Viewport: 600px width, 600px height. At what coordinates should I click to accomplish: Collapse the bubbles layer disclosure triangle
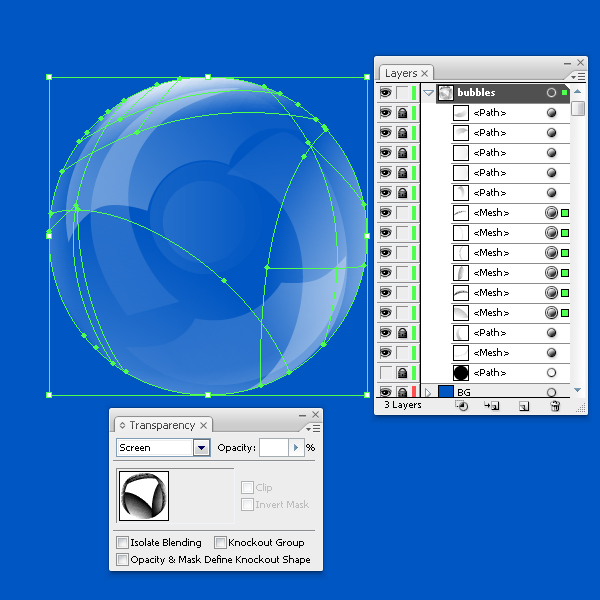click(x=428, y=92)
